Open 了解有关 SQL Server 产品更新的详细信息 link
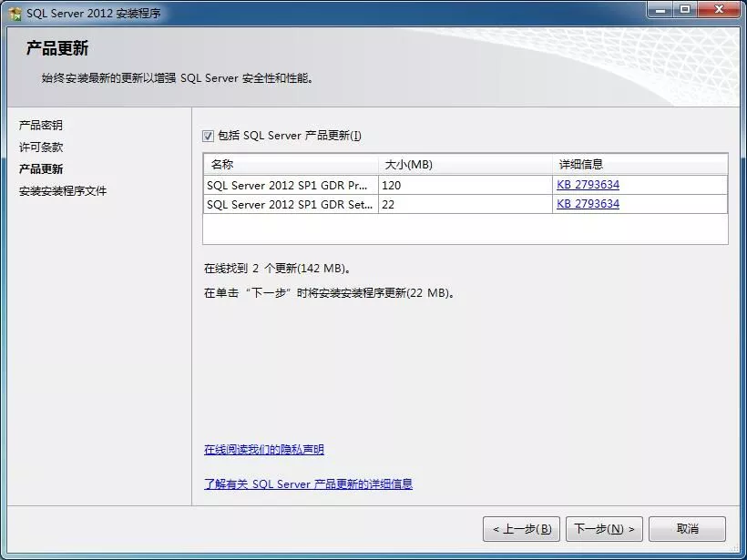This screenshot has height=560, width=747. coord(308,484)
